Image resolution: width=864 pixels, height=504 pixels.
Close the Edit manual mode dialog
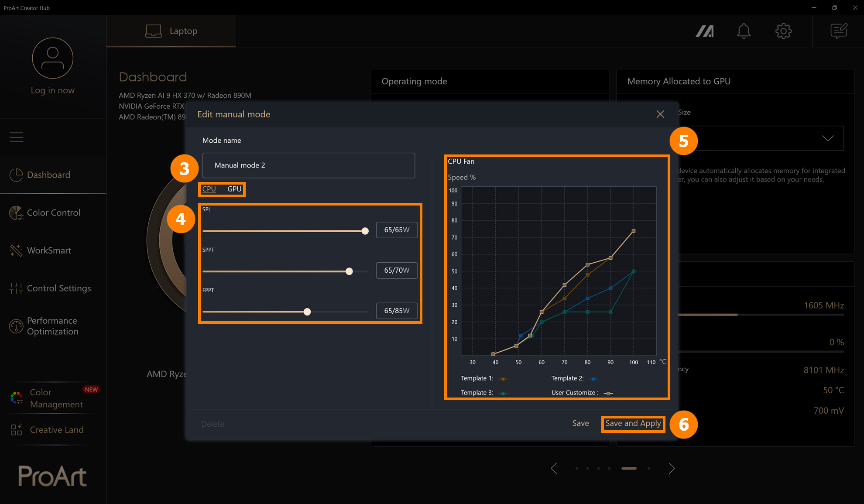[x=660, y=114]
